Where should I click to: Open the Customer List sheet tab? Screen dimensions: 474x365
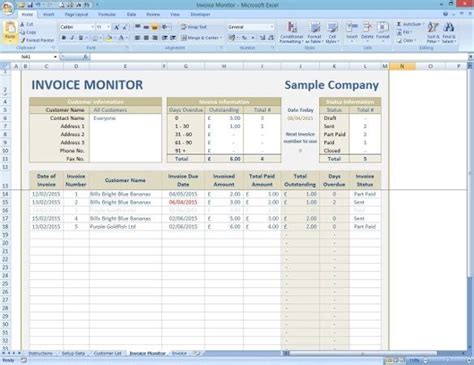[x=107, y=353]
